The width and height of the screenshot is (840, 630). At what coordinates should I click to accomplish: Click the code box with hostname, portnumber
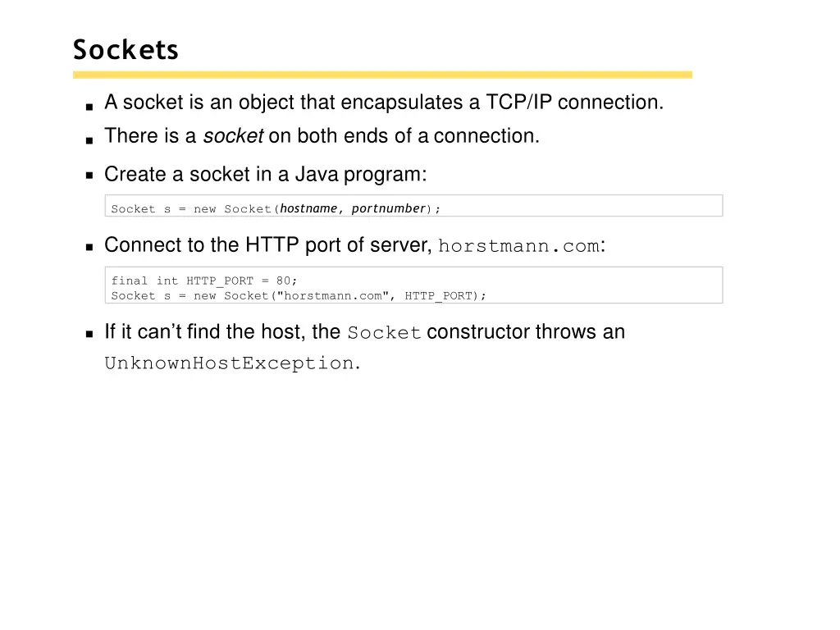pyautogui.click(x=413, y=206)
